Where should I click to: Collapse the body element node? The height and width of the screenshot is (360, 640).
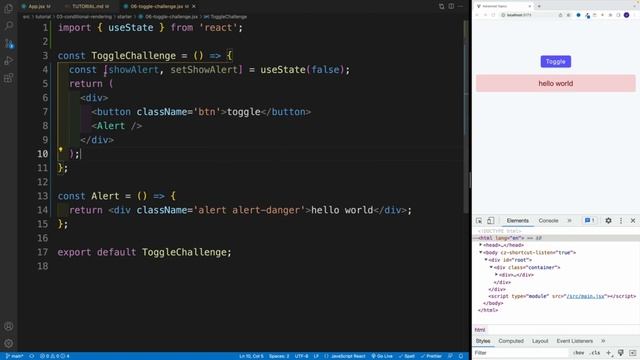coord(480,252)
